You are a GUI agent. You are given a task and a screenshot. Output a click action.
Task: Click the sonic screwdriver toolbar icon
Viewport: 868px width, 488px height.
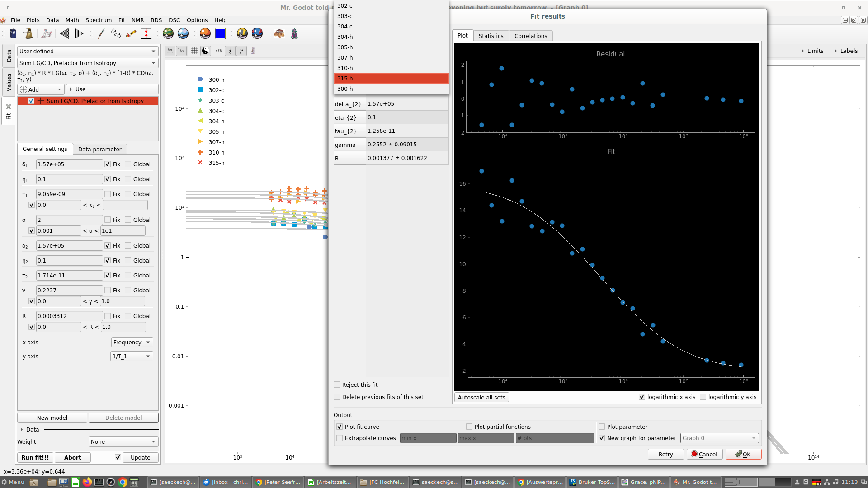click(101, 33)
